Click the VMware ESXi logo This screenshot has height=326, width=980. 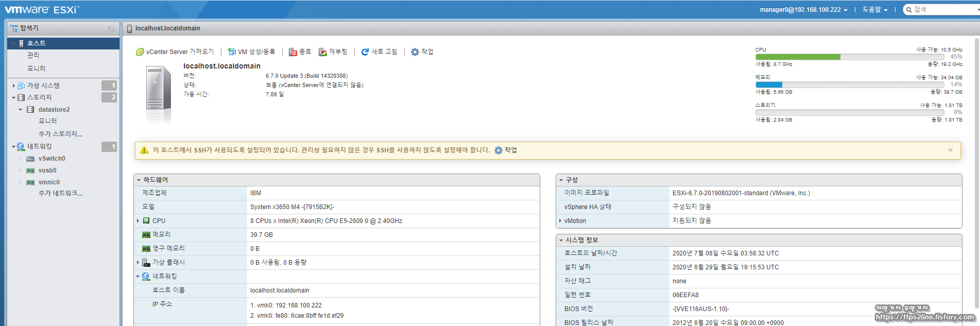[42, 10]
